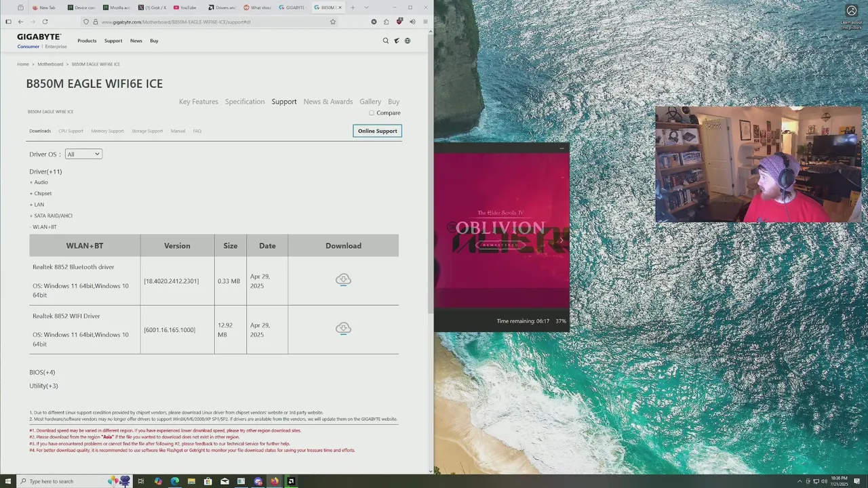Switch to the Key Features tab
The height and width of the screenshot is (488, 868).
coord(199,102)
